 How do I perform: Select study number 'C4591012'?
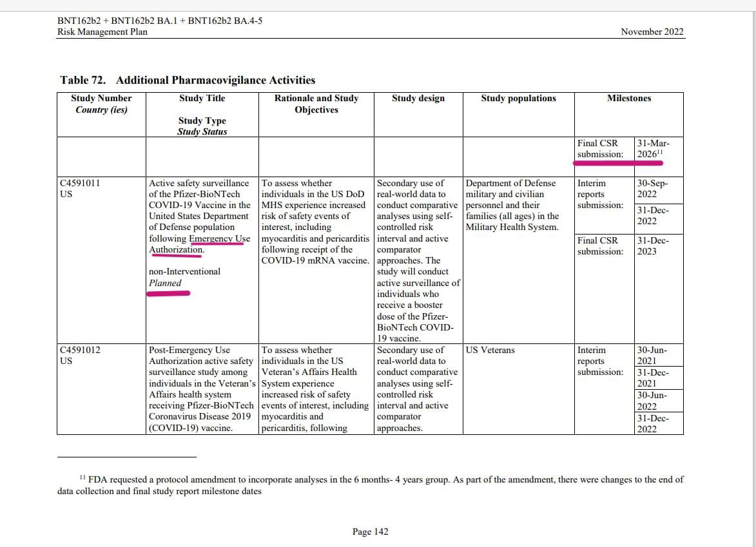[80, 350]
